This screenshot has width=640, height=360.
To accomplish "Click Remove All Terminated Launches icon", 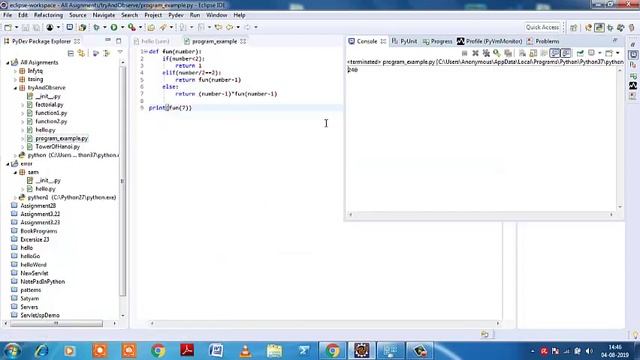I will (x=486, y=53).
